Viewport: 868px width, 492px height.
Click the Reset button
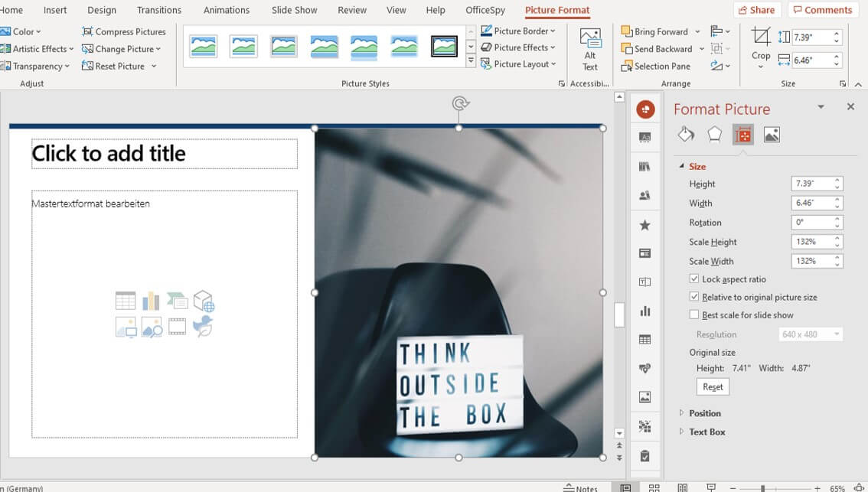[x=713, y=387]
